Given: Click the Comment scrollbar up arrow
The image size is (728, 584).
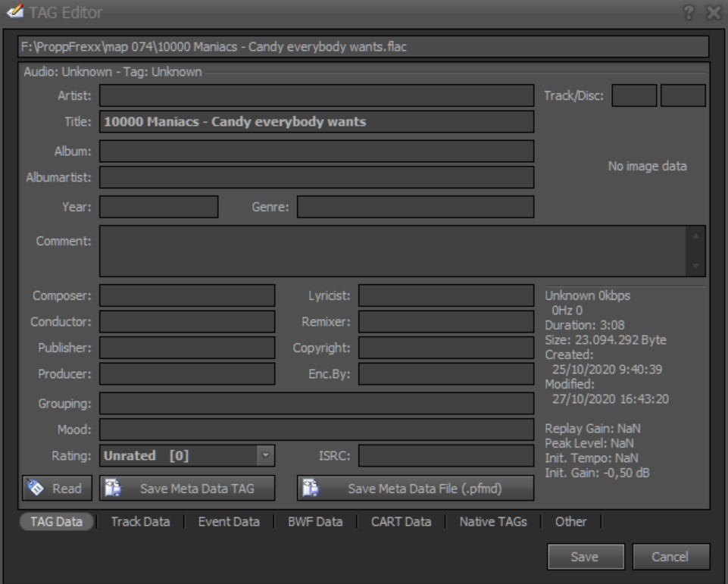Looking at the screenshot, I should pyautogui.click(x=695, y=236).
